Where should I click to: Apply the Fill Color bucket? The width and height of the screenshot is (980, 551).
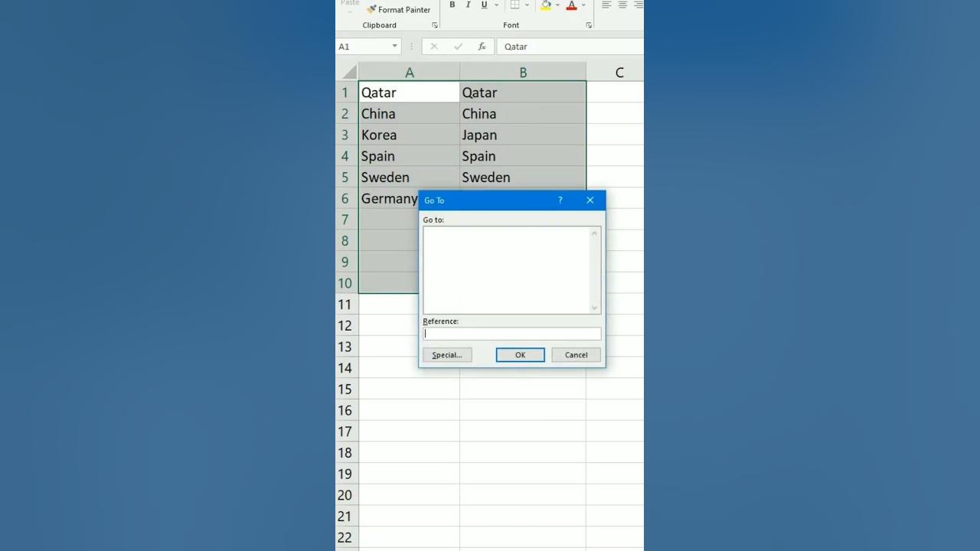[546, 5]
